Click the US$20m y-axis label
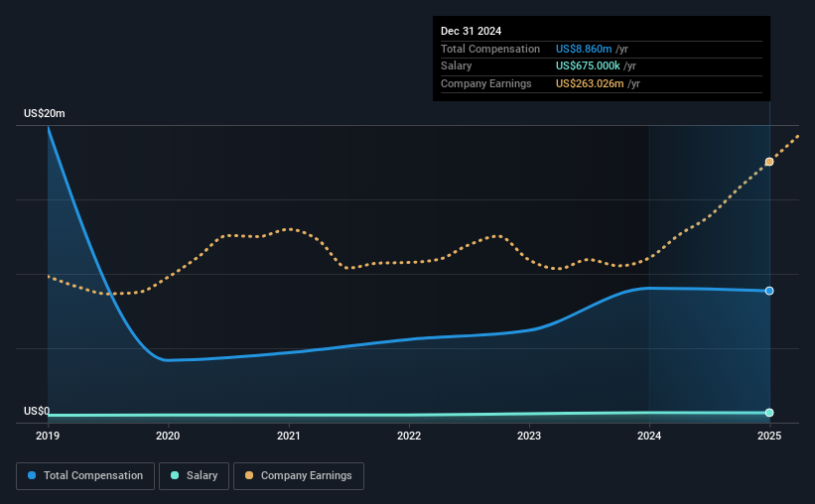The height and width of the screenshot is (504, 815). tap(45, 113)
